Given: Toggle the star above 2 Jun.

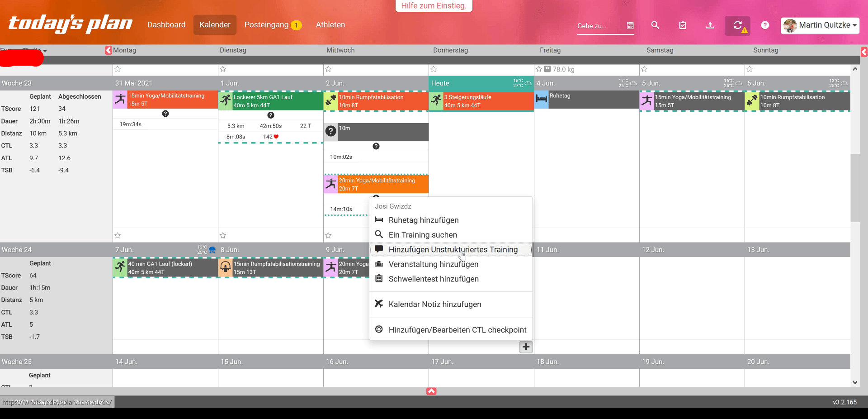Looking at the screenshot, I should (x=328, y=69).
